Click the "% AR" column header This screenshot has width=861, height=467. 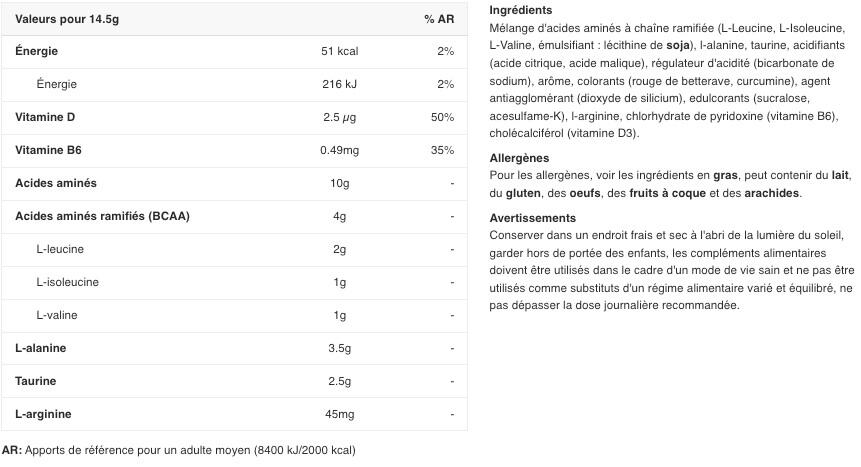point(438,19)
